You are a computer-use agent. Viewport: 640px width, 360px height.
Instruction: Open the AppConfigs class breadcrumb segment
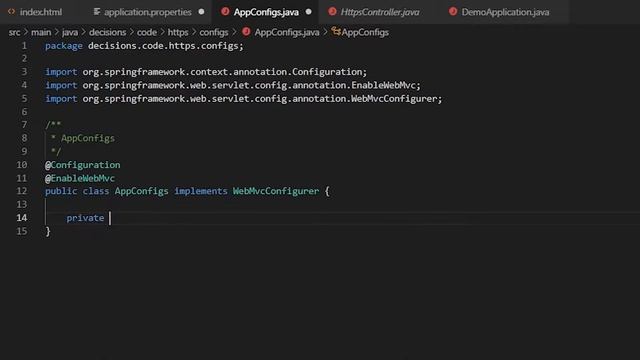(365, 32)
